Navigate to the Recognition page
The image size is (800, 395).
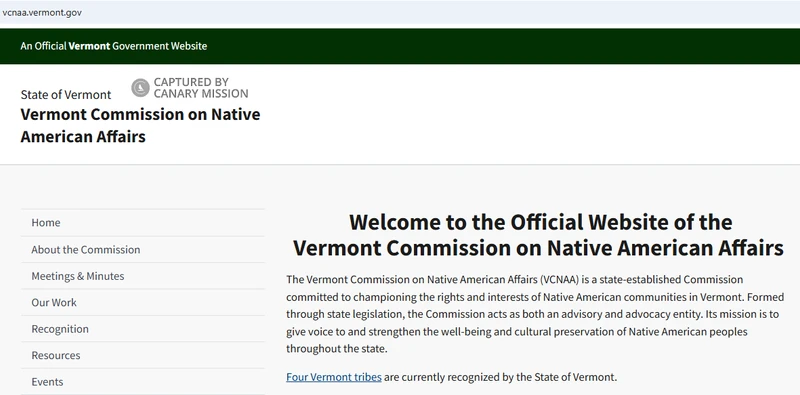pyautogui.click(x=143, y=329)
